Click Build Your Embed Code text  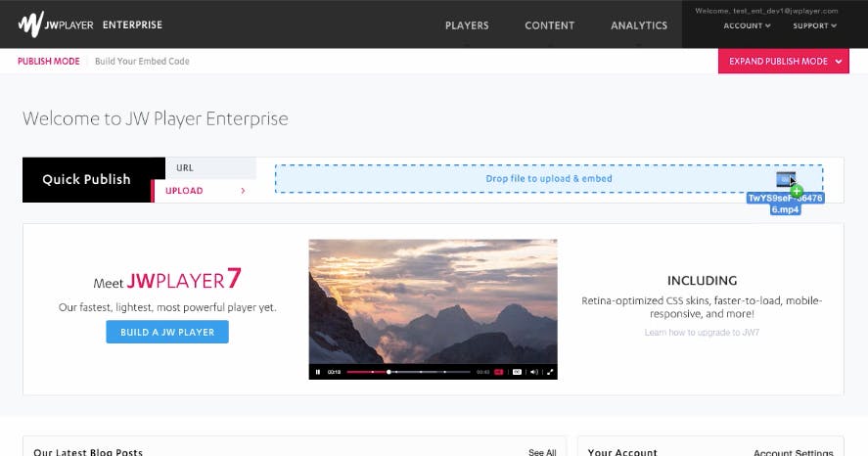[x=142, y=61]
